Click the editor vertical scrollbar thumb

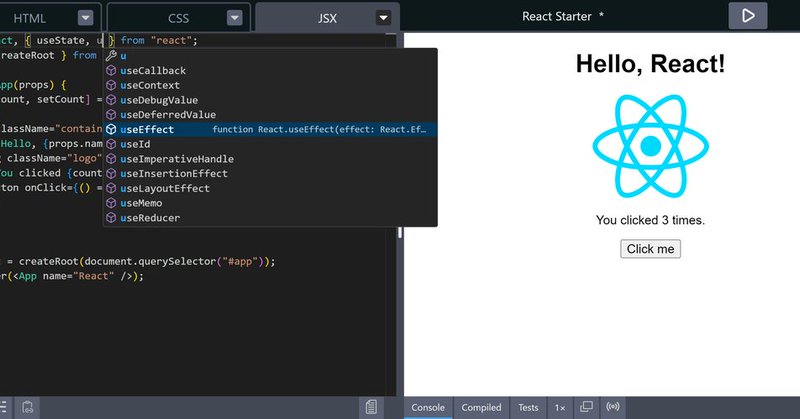(399, 233)
